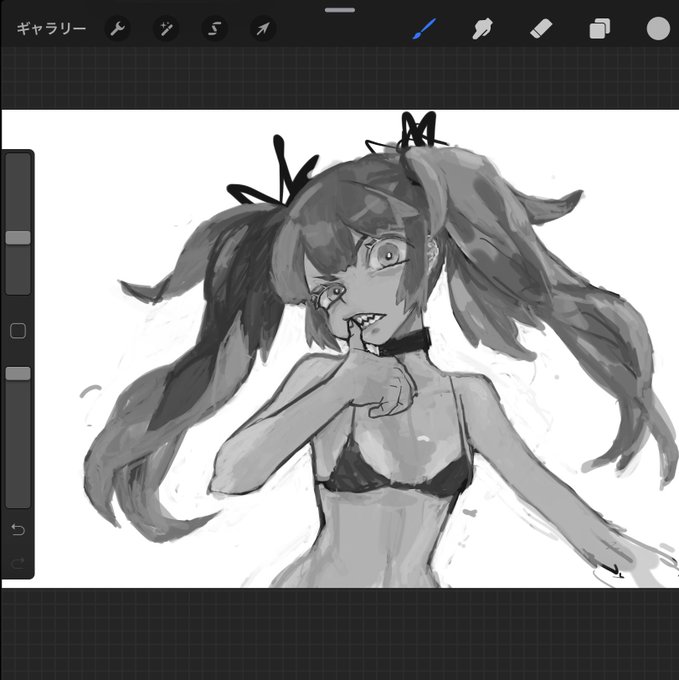Open the Actions wrench menu

tap(118, 29)
